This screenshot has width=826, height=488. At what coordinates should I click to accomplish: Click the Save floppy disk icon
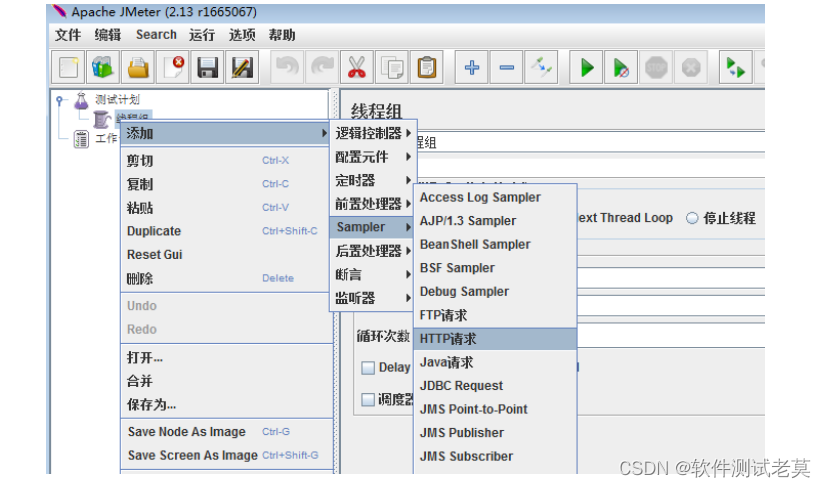point(208,67)
